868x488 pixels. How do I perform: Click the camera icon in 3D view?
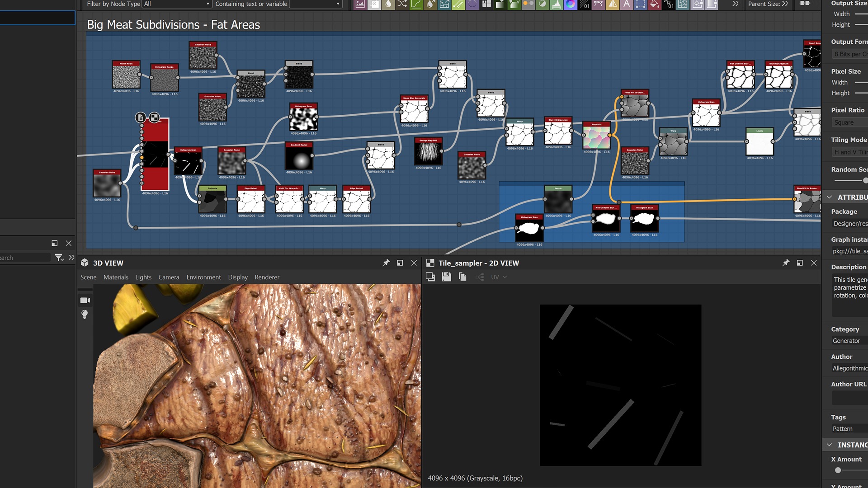pyautogui.click(x=85, y=300)
